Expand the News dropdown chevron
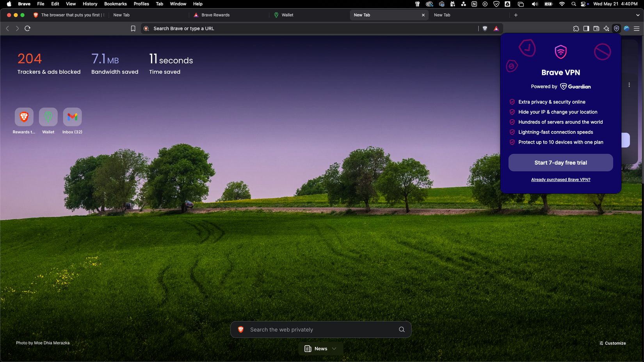 (x=334, y=349)
